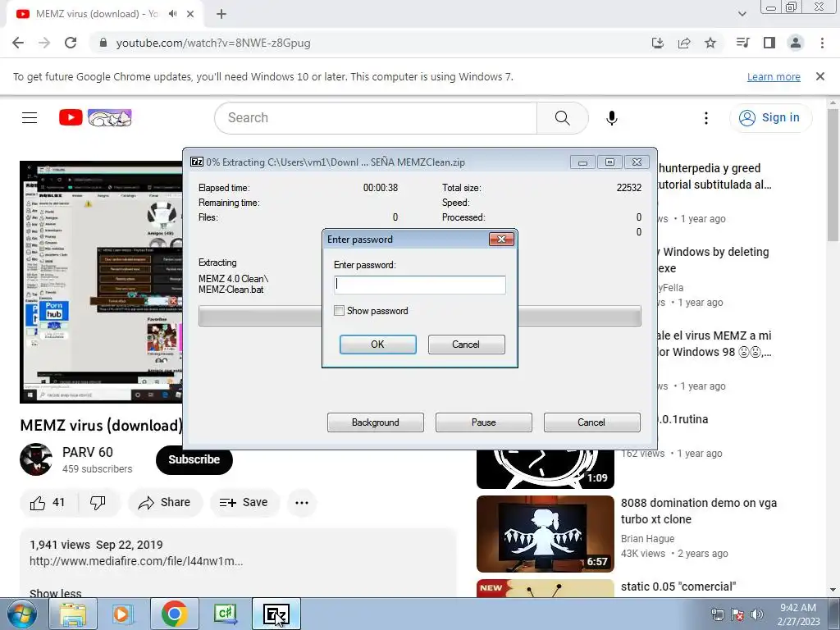The height and width of the screenshot is (630, 840).
Task: Open Windows Media Player taskbar icon
Action: pyautogui.click(x=123, y=614)
